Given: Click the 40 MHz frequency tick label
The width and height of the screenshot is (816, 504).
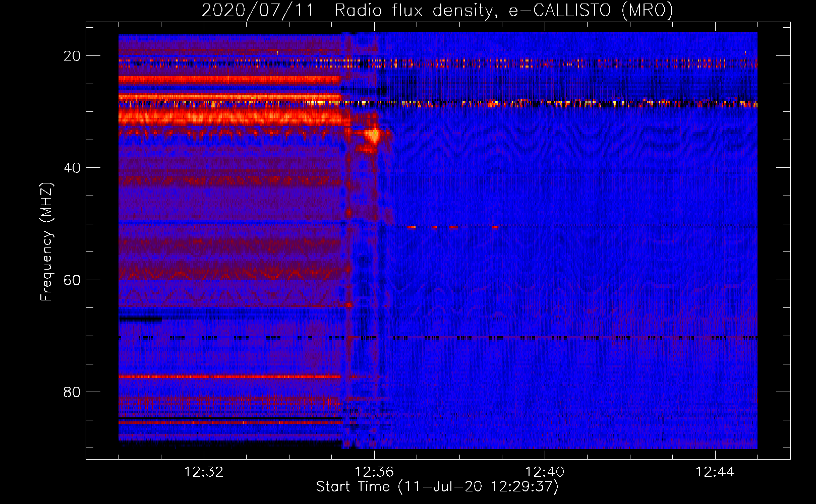Looking at the screenshot, I should pos(72,168).
